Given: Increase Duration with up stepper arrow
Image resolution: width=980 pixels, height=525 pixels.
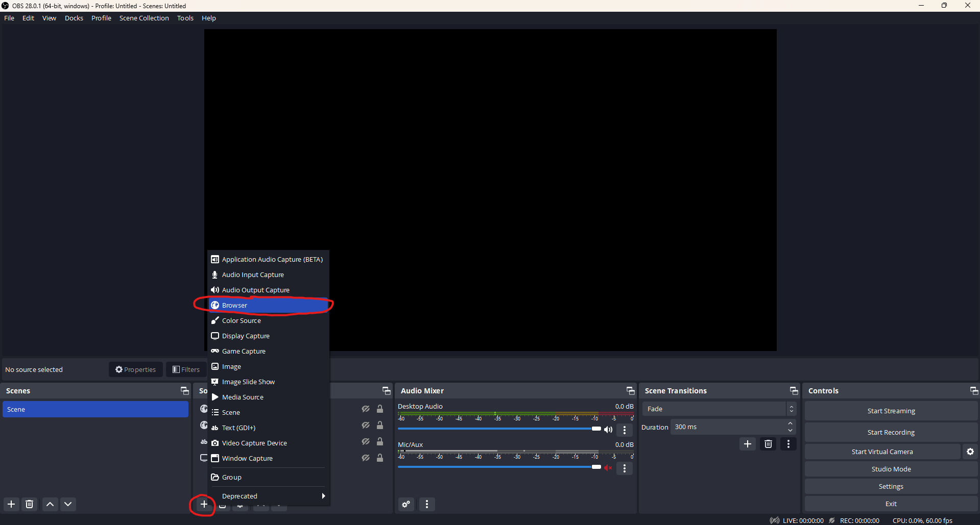Looking at the screenshot, I should pyautogui.click(x=791, y=423).
